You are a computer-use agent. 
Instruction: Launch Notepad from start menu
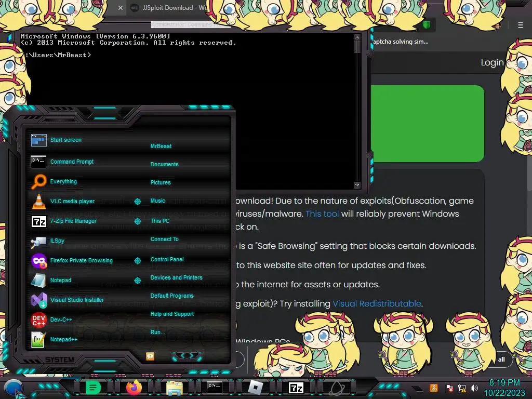(x=51, y=280)
